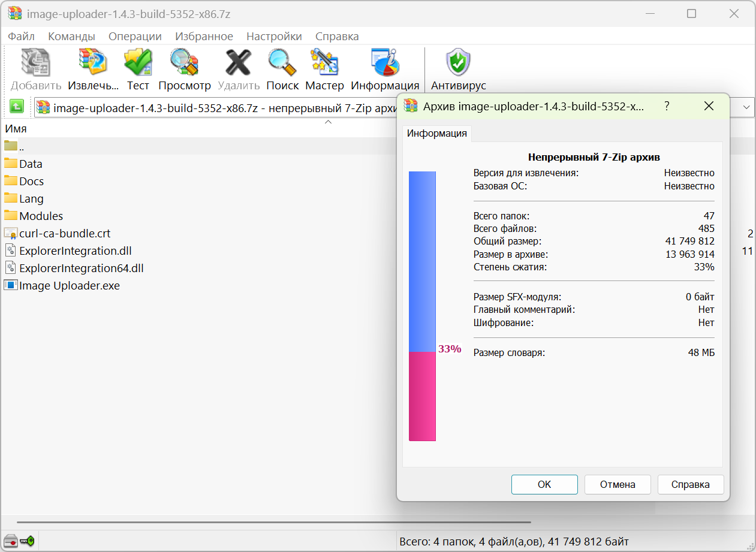The width and height of the screenshot is (756, 552).
Task: Click the ExplorerIntegration64.dll file name
Action: click(82, 268)
